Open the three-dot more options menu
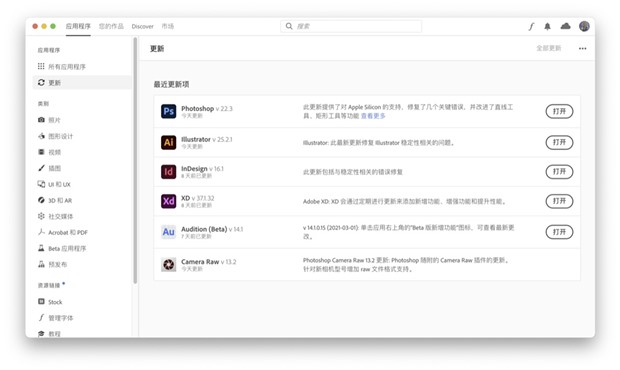 [582, 49]
